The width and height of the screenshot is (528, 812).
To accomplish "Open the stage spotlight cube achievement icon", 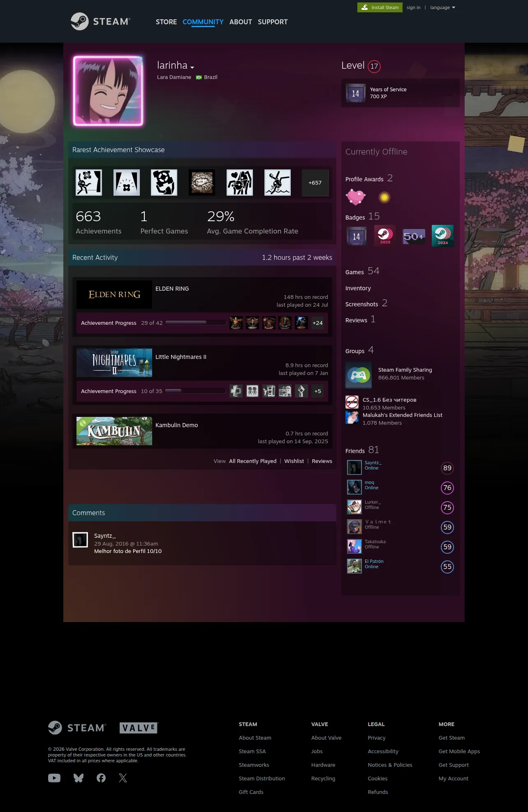I will tap(127, 183).
